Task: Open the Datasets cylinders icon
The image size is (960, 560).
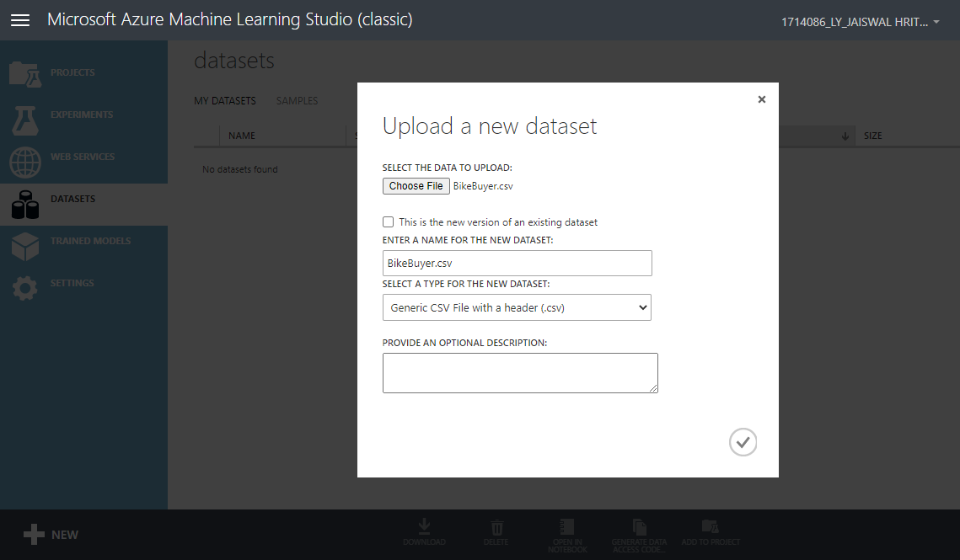Action: click(25, 205)
